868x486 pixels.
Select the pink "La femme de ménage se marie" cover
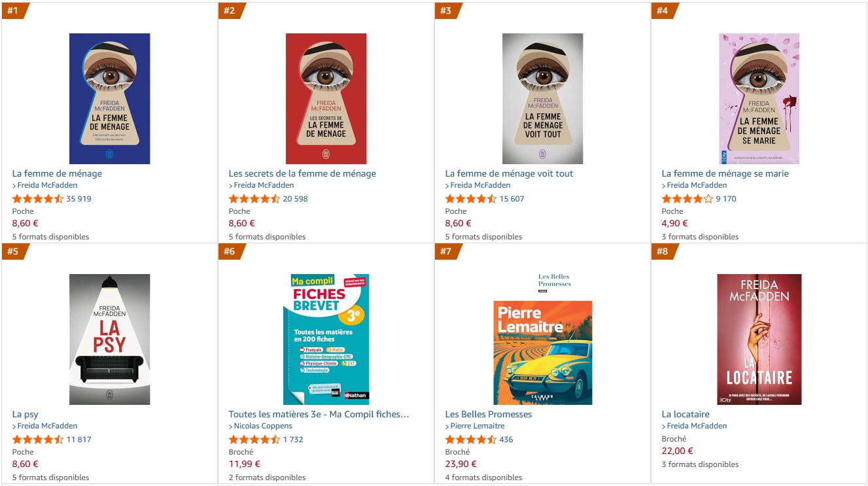point(759,98)
